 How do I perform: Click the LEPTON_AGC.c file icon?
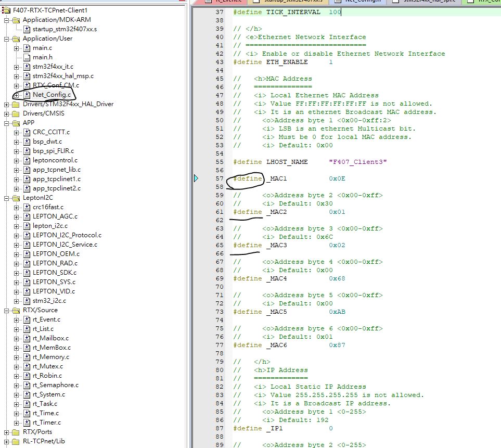pyautogui.click(x=27, y=216)
